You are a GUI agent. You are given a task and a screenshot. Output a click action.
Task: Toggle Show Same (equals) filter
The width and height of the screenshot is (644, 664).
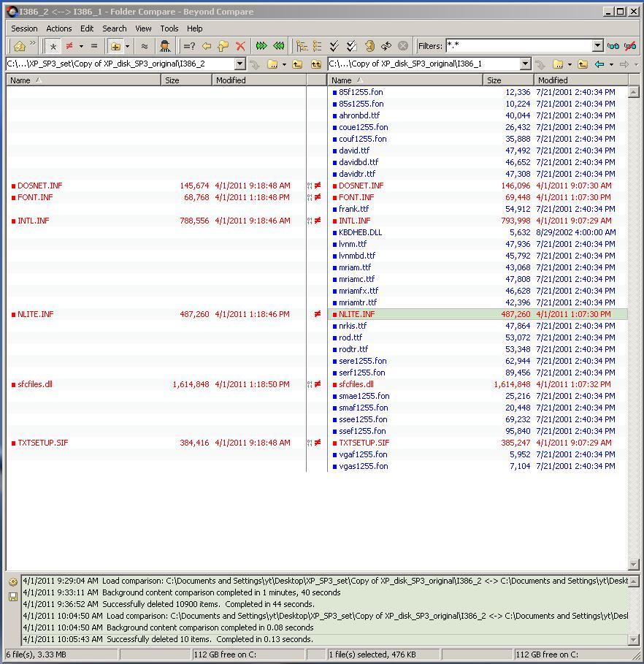click(94, 46)
